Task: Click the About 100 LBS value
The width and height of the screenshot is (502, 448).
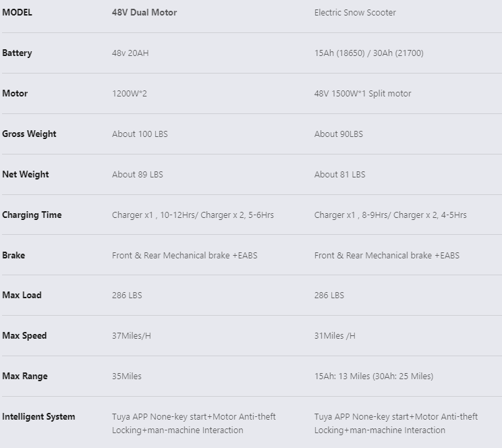Action: pos(140,134)
